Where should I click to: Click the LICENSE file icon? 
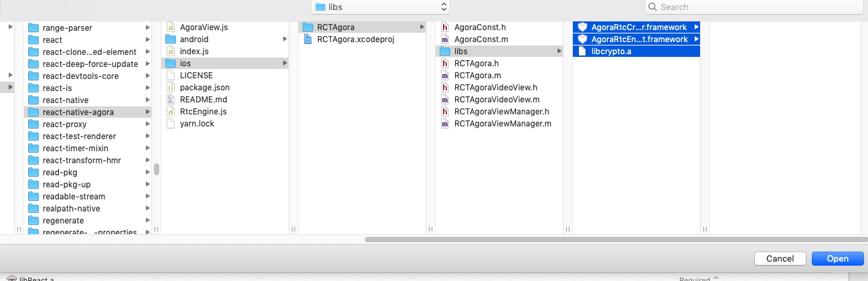click(171, 76)
